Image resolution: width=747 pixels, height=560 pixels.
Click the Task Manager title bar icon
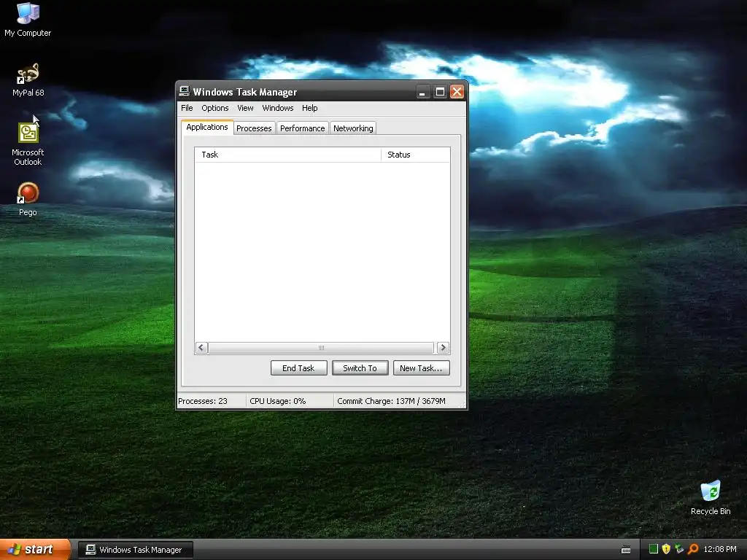[185, 91]
